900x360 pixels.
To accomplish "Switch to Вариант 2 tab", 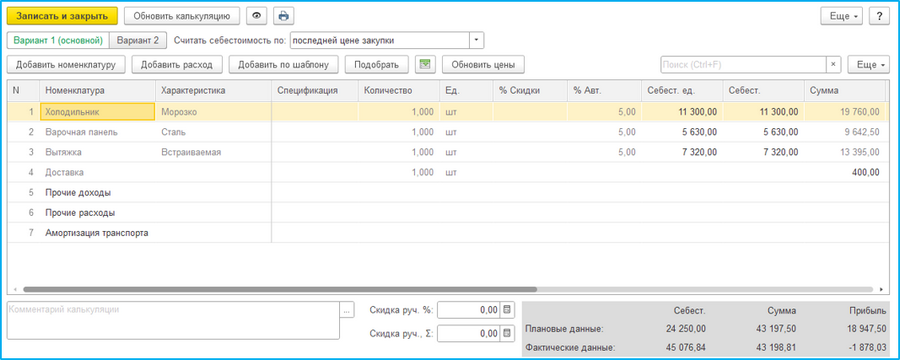I will (x=138, y=40).
